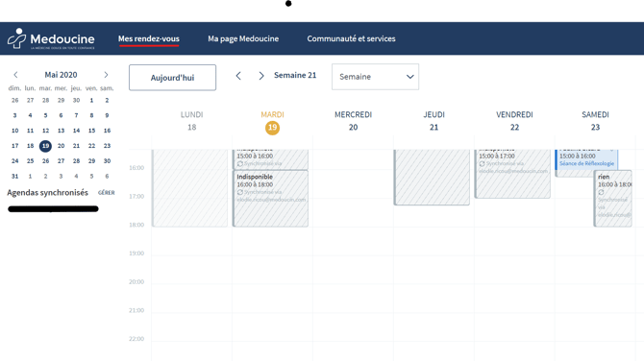
Task: Select May 12 in mini calendar
Action: tap(45, 131)
